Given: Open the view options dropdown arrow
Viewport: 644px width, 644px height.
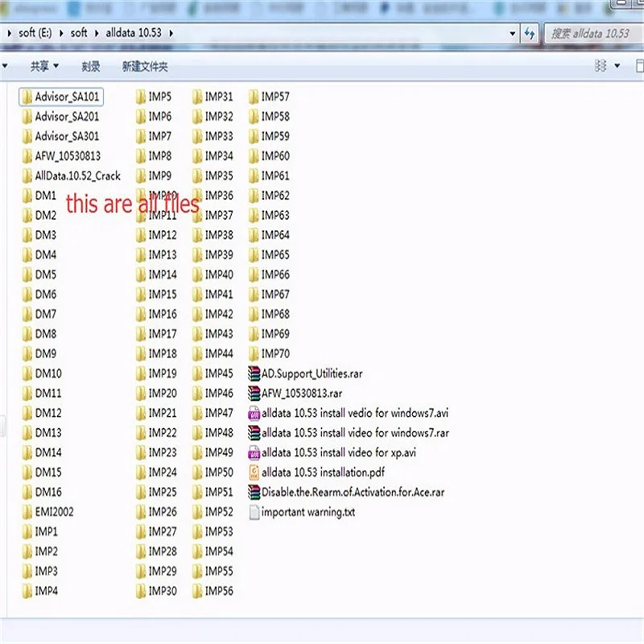Looking at the screenshot, I should [617, 66].
